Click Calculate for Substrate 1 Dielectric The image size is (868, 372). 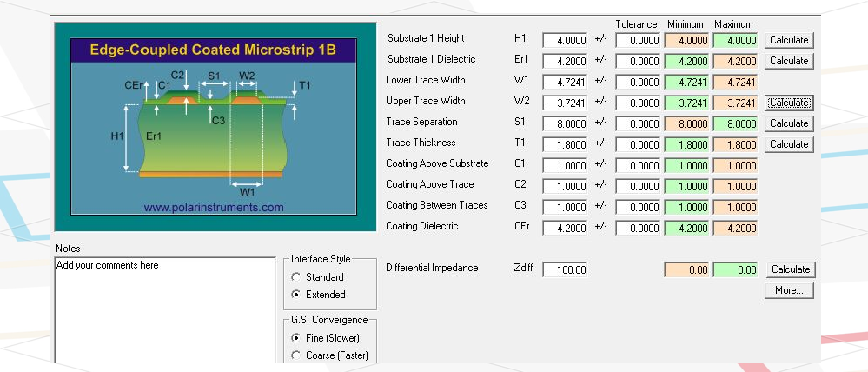(x=789, y=61)
